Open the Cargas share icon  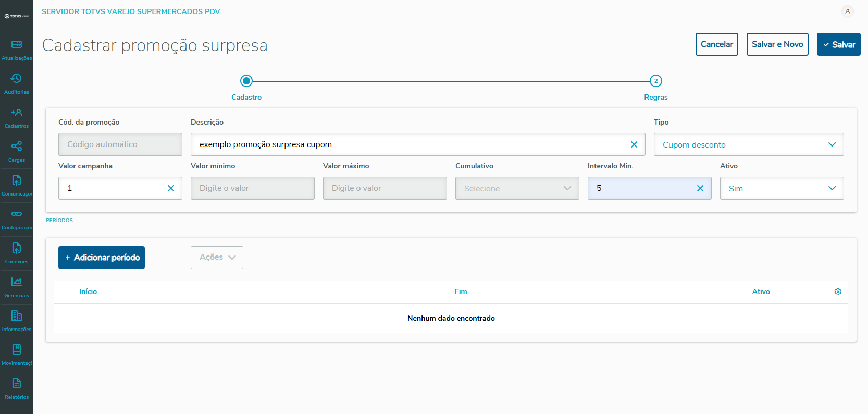[x=17, y=147]
